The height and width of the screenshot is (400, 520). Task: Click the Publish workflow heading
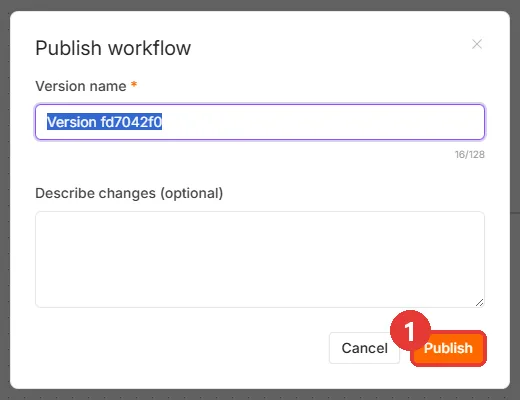(113, 48)
